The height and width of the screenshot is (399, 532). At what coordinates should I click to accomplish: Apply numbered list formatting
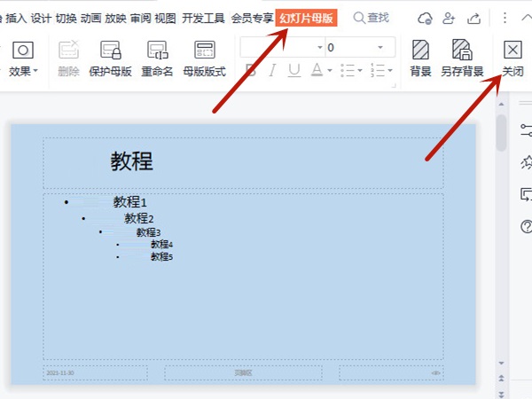378,70
